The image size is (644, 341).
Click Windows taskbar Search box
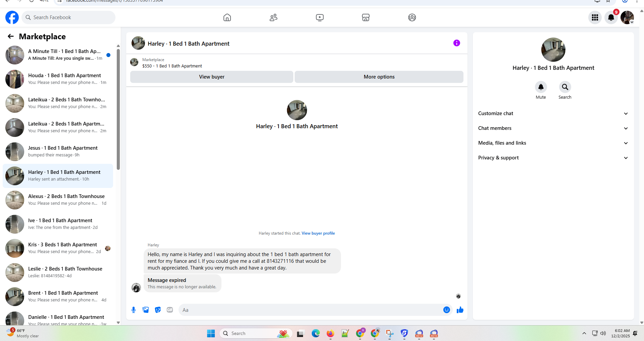coord(256,333)
